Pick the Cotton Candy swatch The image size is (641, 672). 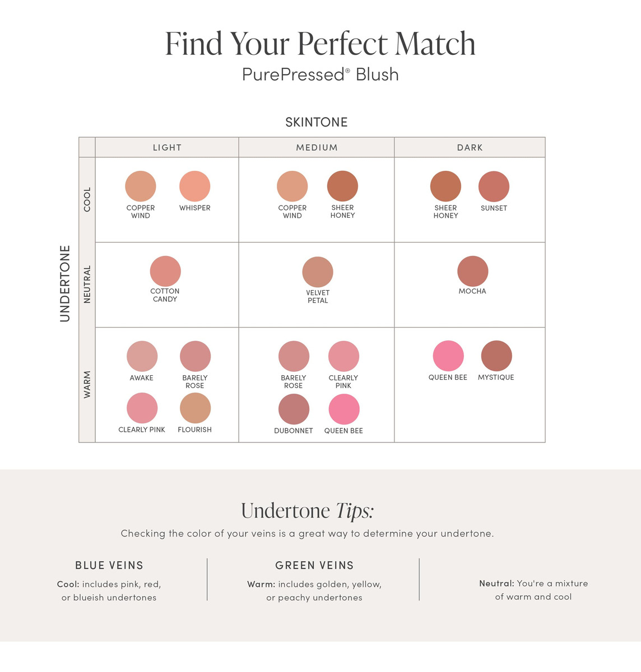[x=165, y=271]
